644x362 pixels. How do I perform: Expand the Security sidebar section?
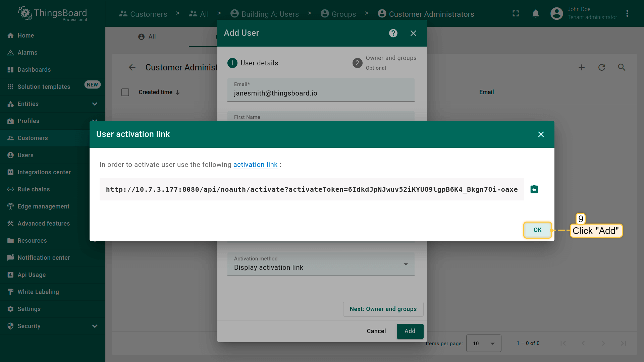click(95, 326)
